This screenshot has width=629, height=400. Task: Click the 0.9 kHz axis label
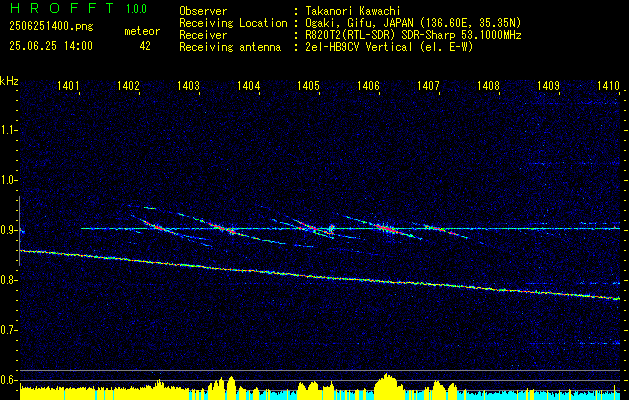click(x=8, y=230)
